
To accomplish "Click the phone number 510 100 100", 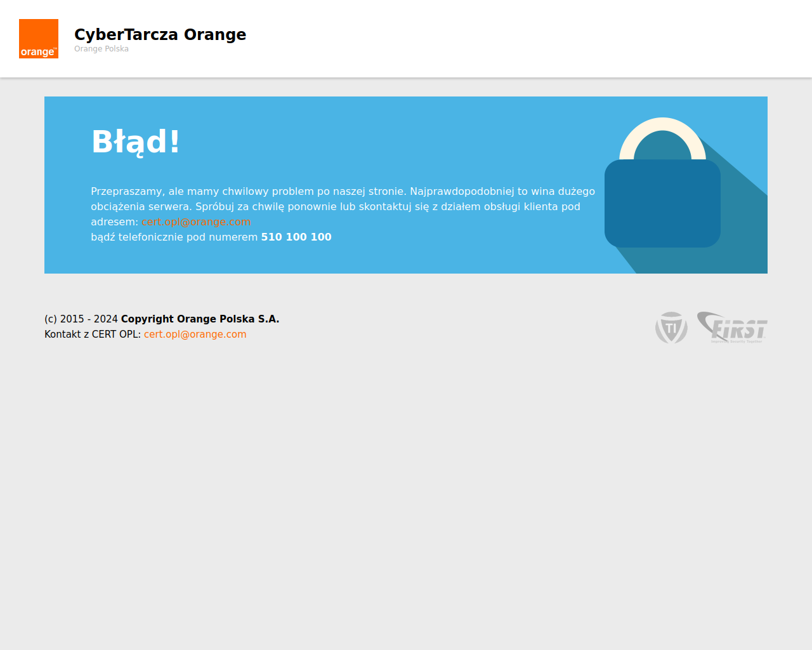I will click(x=296, y=237).
